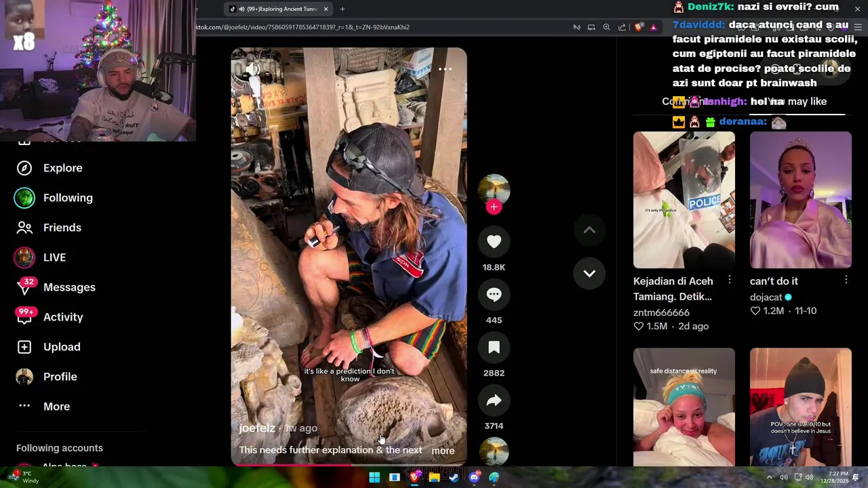Image resolution: width=868 pixels, height=488 pixels.
Task: Click browser share icon in address bar
Action: click(622, 27)
